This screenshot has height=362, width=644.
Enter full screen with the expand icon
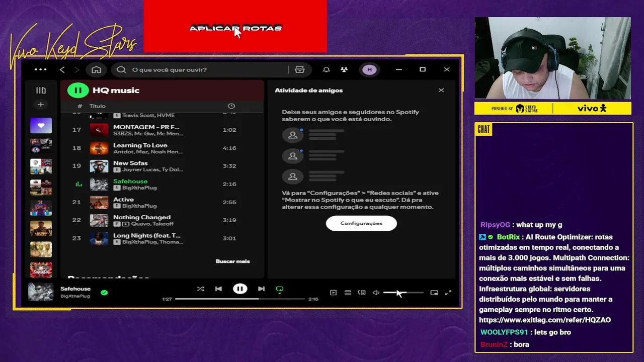[448, 293]
